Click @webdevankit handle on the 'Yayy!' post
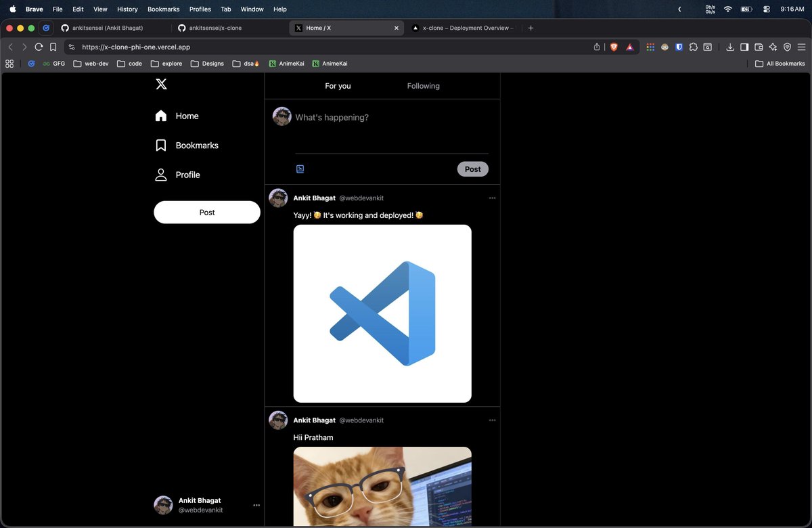 click(x=361, y=198)
